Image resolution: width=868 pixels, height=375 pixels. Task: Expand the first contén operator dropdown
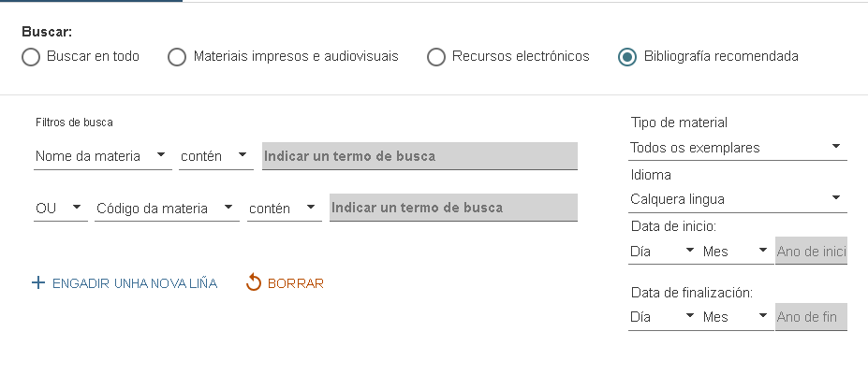click(x=215, y=156)
